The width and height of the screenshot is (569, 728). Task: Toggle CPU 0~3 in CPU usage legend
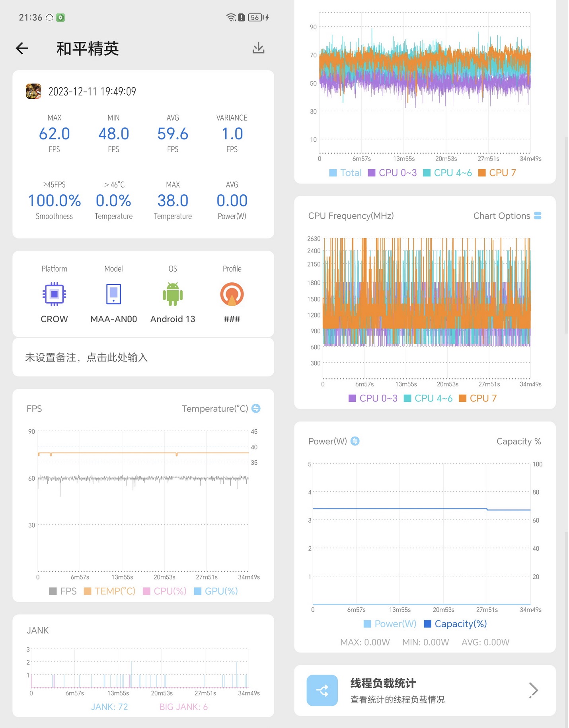[392, 172]
